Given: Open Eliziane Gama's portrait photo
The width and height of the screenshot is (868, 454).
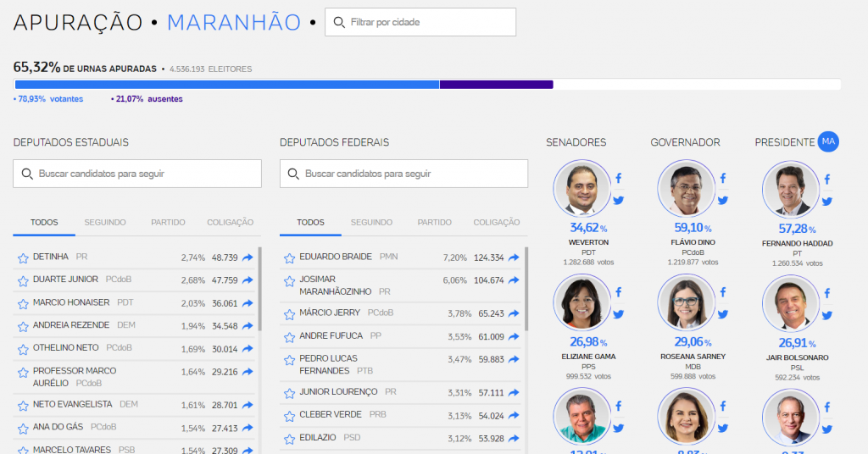Looking at the screenshot, I should click(581, 302).
